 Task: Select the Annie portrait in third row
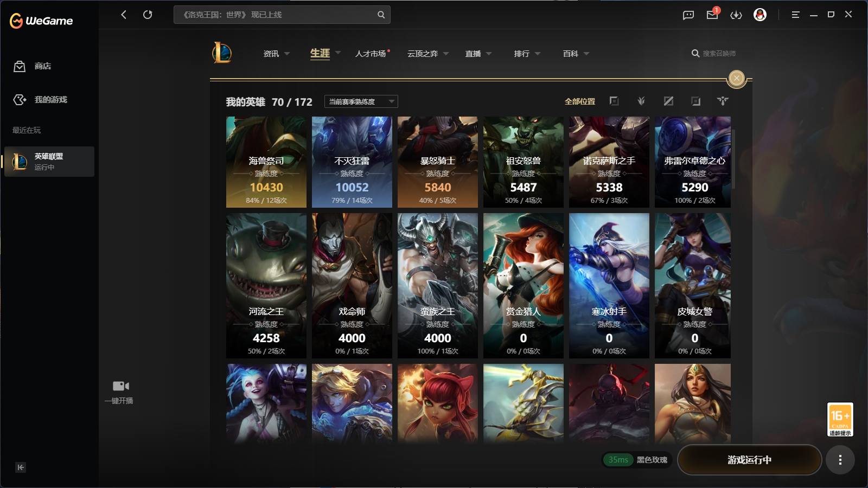coord(438,404)
